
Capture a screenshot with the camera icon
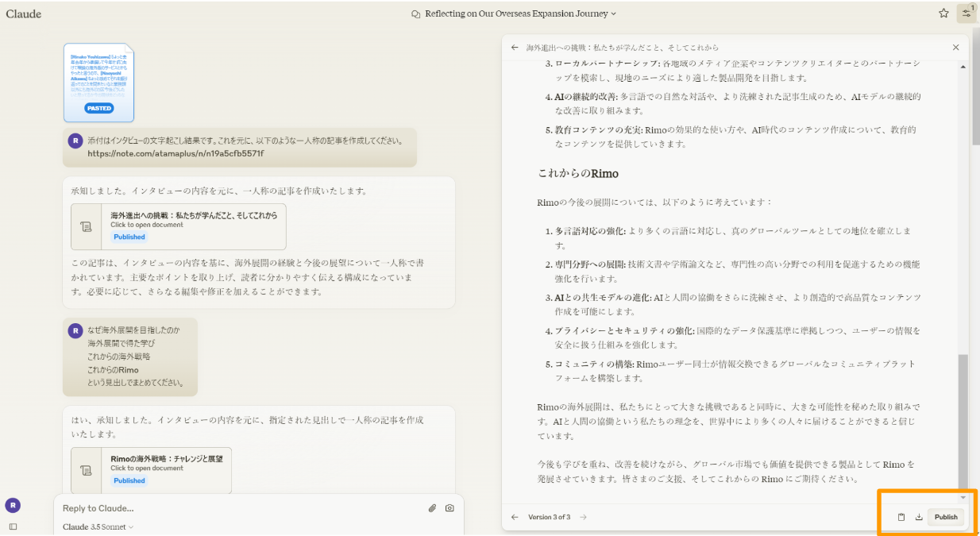point(449,508)
